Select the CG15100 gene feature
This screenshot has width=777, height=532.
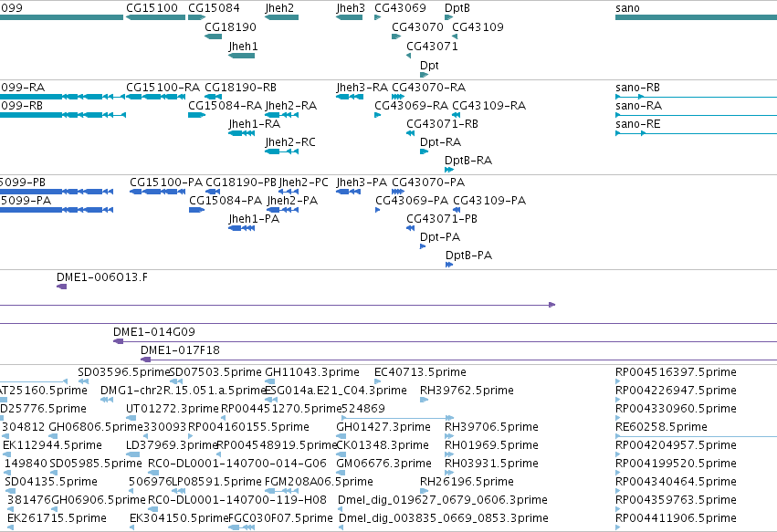click(155, 17)
